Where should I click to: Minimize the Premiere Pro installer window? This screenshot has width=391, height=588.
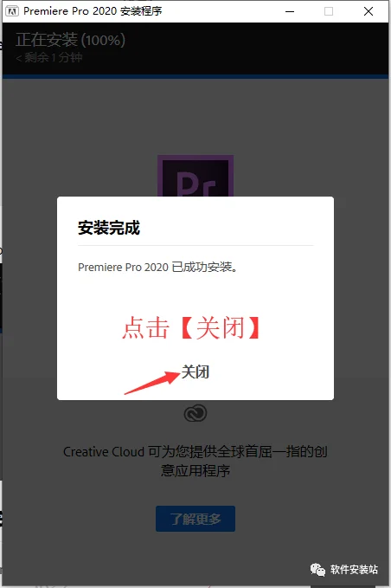tap(290, 11)
